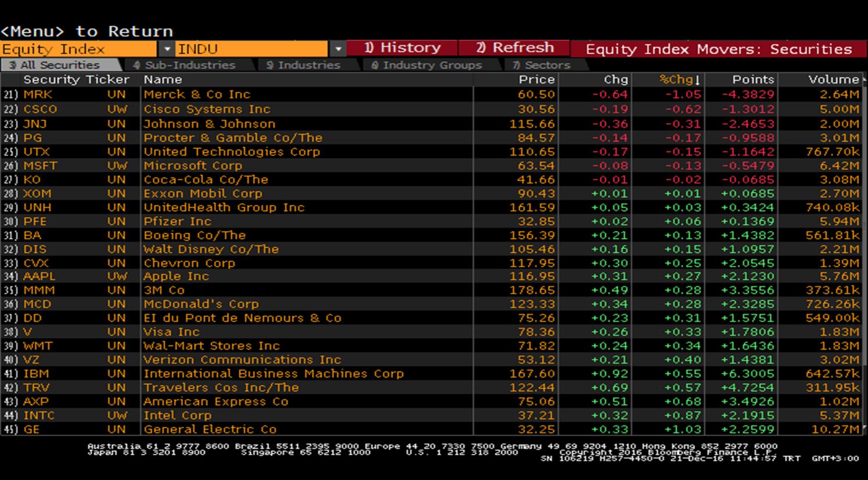Select General Electric Co row
Image resolution: width=868 pixels, height=480 pixels.
coord(433,430)
